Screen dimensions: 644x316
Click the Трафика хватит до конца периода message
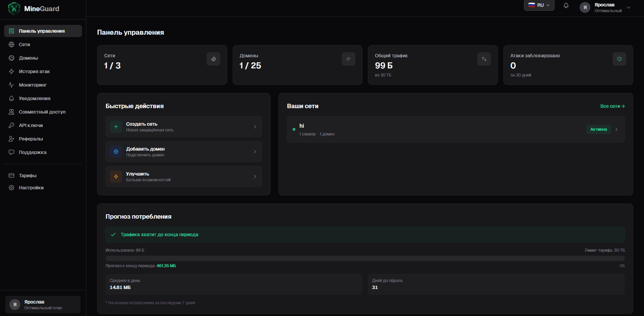tap(159, 234)
